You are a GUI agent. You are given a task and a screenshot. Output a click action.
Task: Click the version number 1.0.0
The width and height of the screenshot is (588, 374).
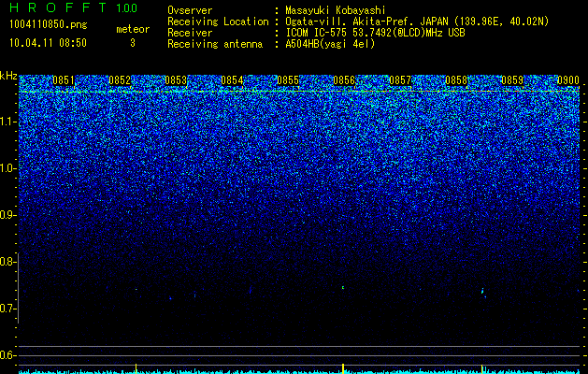(126, 7)
